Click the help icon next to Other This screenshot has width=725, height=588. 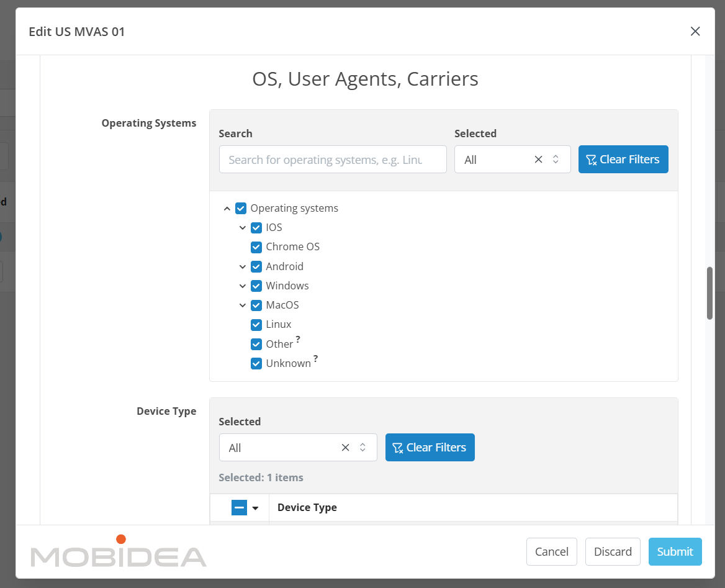coord(298,340)
